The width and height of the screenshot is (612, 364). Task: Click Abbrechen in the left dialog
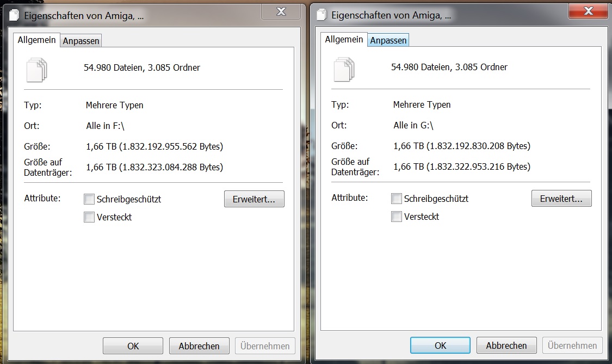[x=199, y=346]
